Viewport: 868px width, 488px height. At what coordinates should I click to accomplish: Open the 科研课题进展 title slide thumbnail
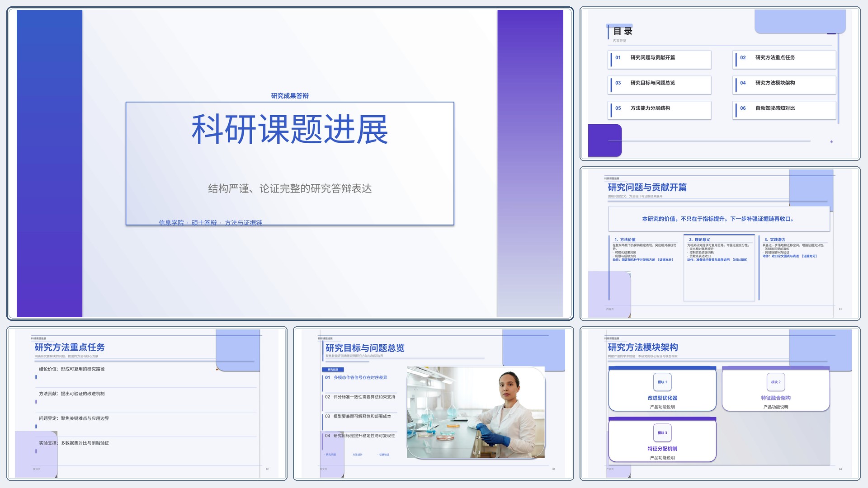pos(290,164)
